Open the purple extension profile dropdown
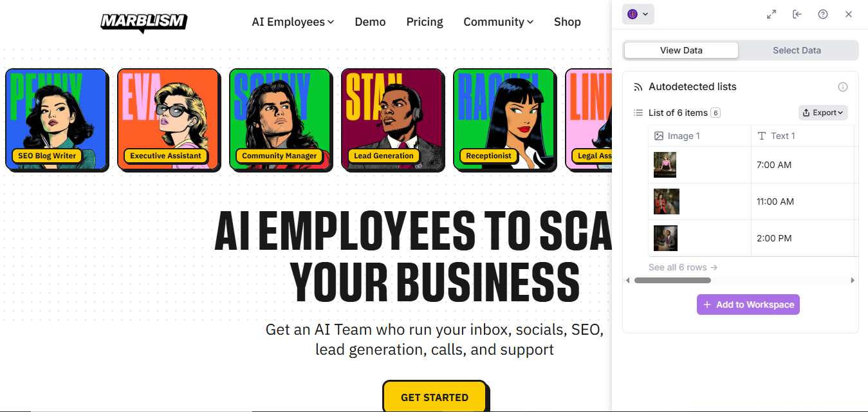The width and height of the screenshot is (868, 412). point(638,14)
